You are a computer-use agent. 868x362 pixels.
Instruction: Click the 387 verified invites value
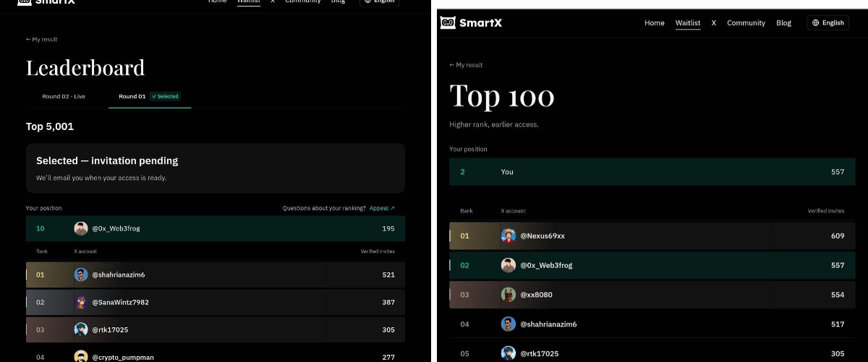(x=388, y=302)
